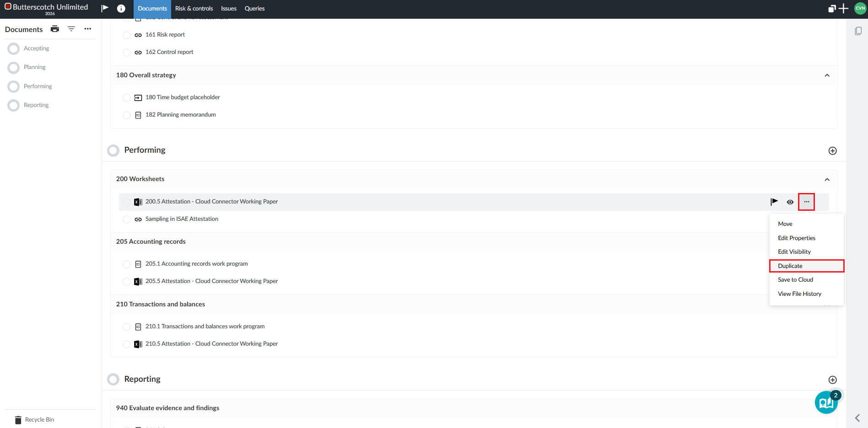Click the information icon in top bar
The image size is (868, 428).
tap(121, 9)
